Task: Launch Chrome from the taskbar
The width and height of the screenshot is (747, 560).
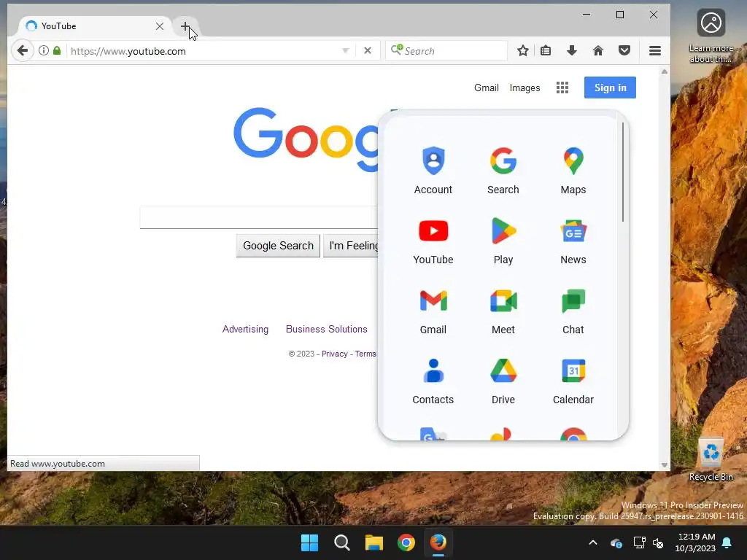Action: (x=406, y=542)
